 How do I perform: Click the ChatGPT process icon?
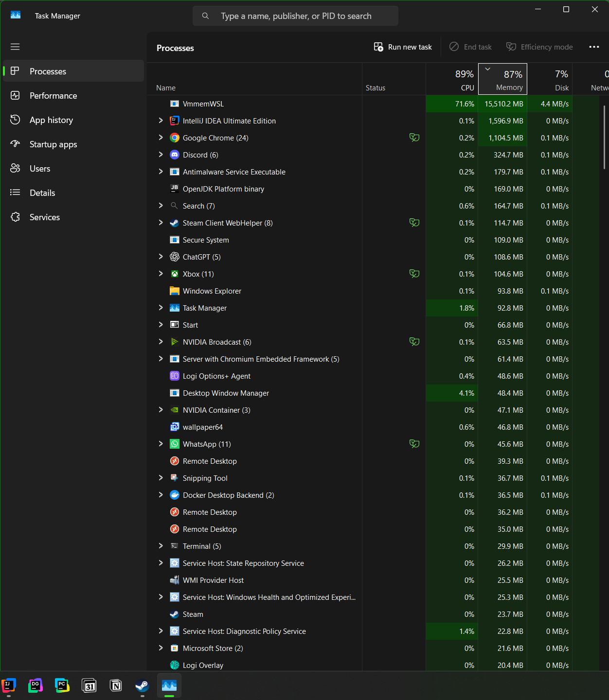(175, 257)
